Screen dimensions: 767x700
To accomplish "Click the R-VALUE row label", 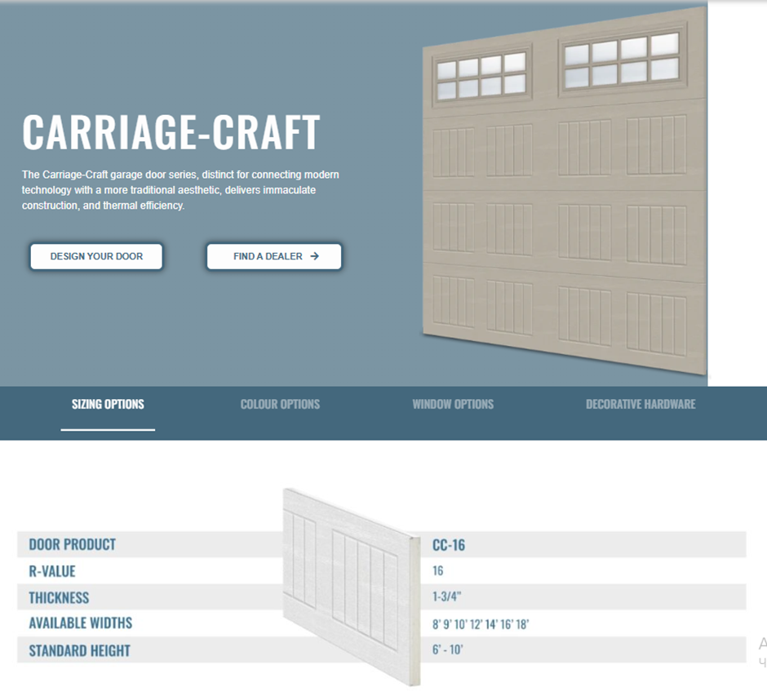I will [x=52, y=571].
